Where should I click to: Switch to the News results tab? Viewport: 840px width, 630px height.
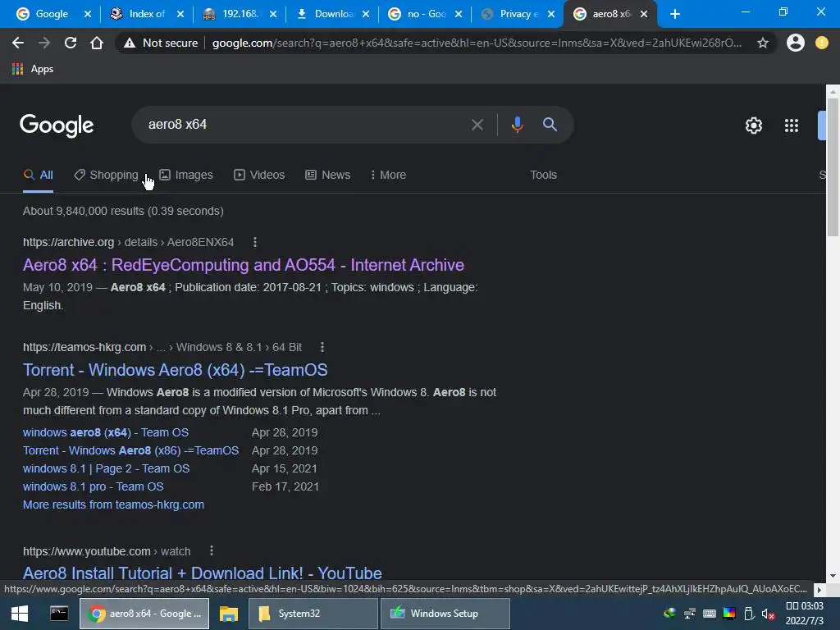coord(328,176)
